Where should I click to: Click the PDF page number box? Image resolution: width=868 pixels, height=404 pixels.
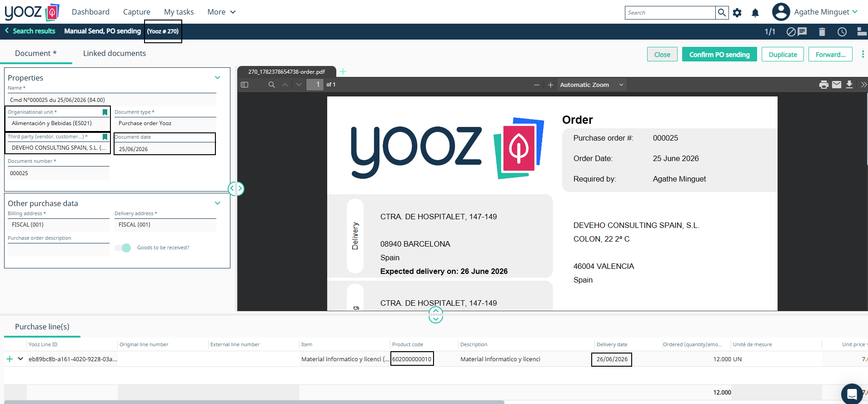pos(315,85)
